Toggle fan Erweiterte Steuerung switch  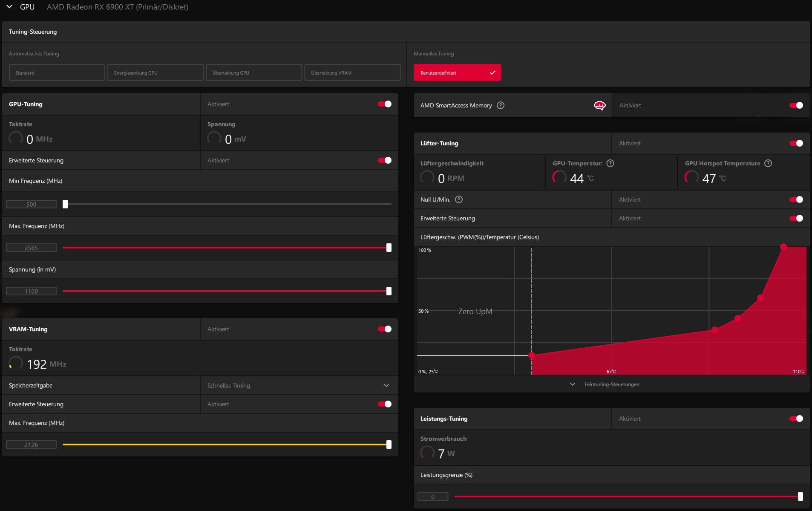pos(796,218)
